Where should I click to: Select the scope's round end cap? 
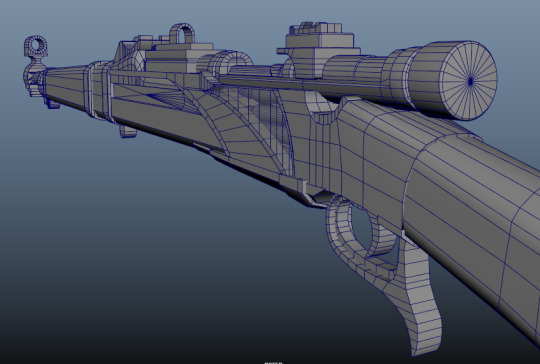pyautogui.click(x=469, y=81)
